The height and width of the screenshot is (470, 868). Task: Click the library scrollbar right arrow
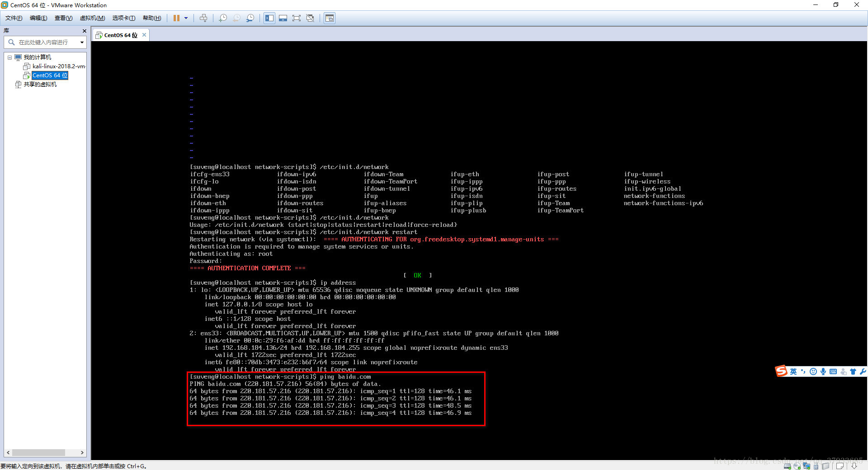click(x=82, y=452)
